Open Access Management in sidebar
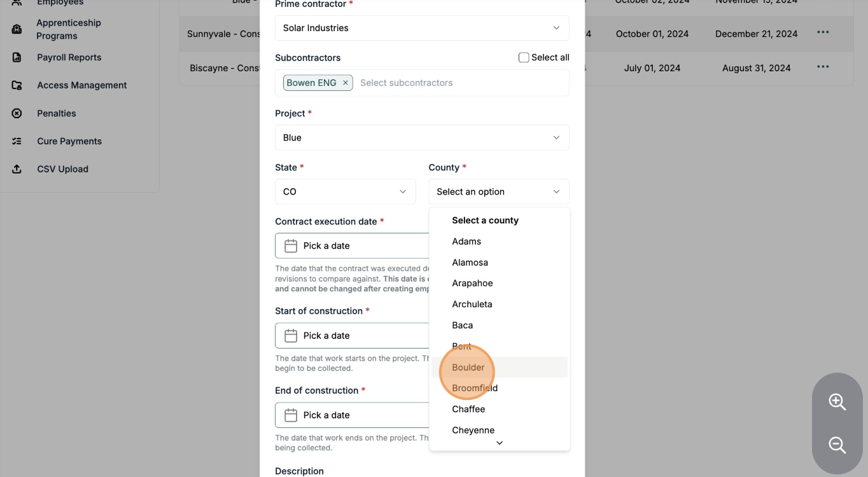868x477 pixels. 81,85
